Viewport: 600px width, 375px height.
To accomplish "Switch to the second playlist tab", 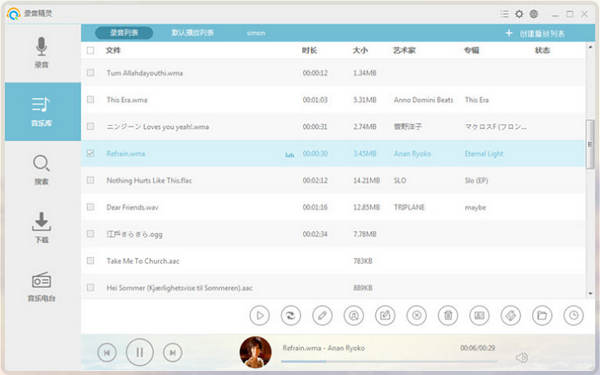I will [192, 33].
